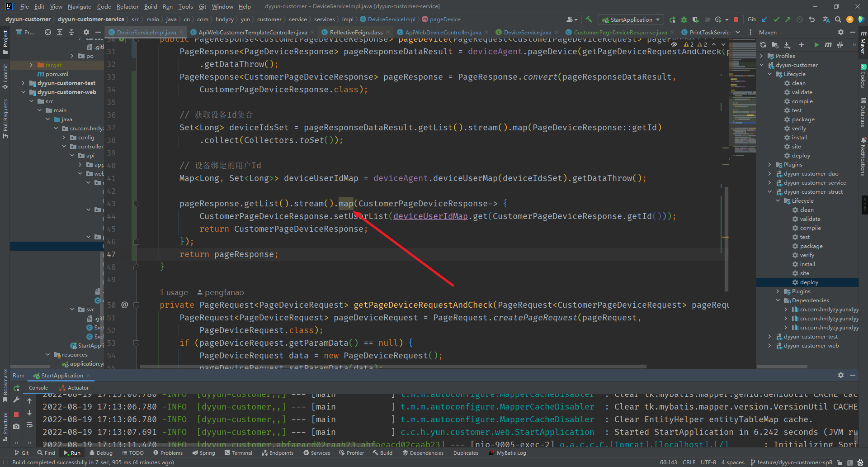Click the Git update project arrow
868x467 pixels.
click(764, 19)
